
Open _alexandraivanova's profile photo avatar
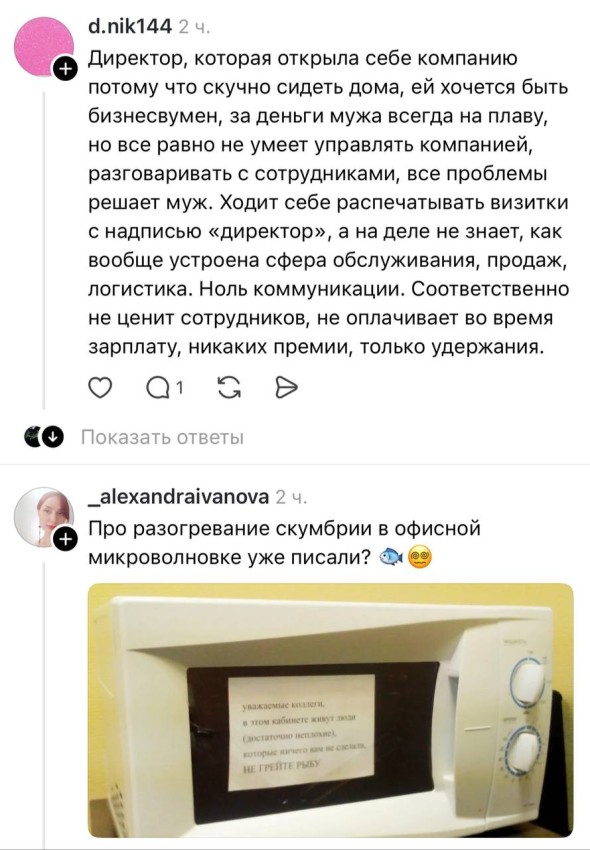43,517
